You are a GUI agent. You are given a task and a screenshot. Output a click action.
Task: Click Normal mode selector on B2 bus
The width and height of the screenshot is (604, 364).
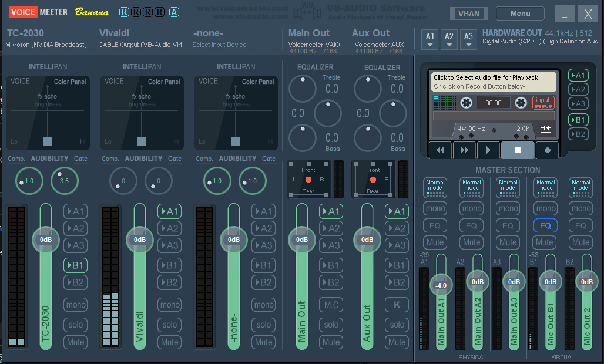point(580,187)
